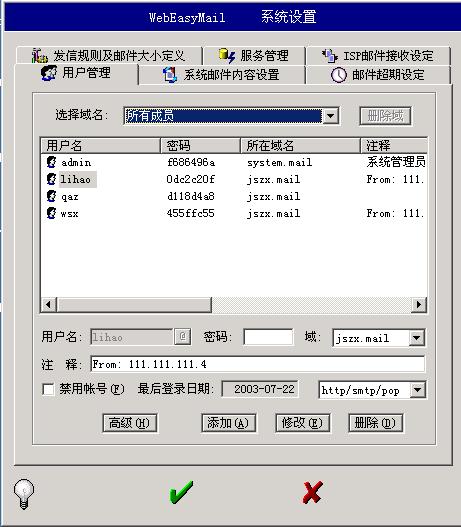Click the lihao user row icon
Viewport: 461px width, 527px height.
pyautogui.click(x=51, y=179)
